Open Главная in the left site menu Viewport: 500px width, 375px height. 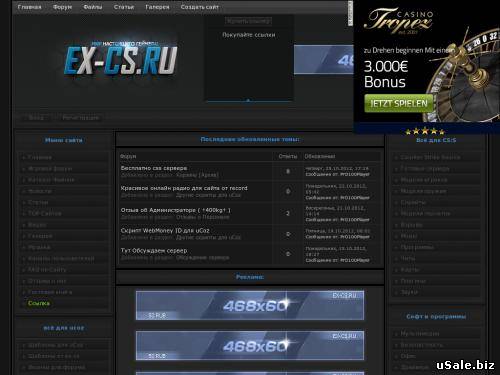(x=40, y=157)
